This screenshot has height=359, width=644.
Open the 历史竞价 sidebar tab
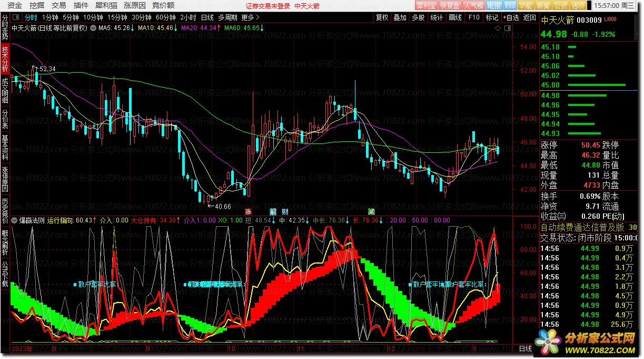pos(5,212)
